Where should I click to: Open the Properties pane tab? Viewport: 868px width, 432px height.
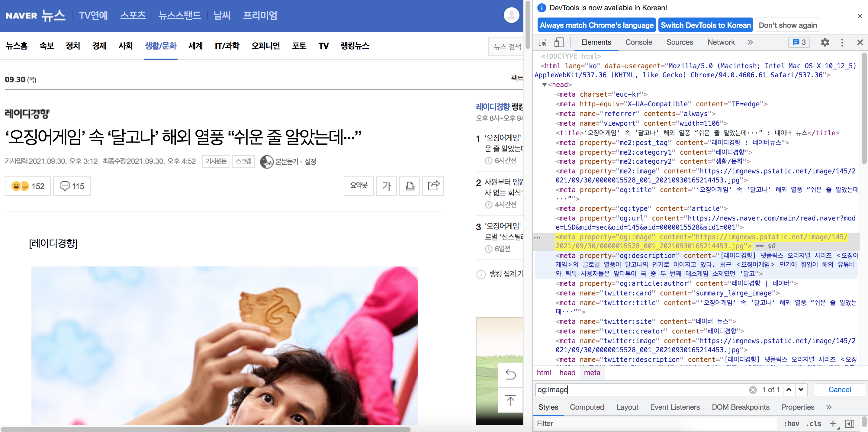[x=798, y=408]
